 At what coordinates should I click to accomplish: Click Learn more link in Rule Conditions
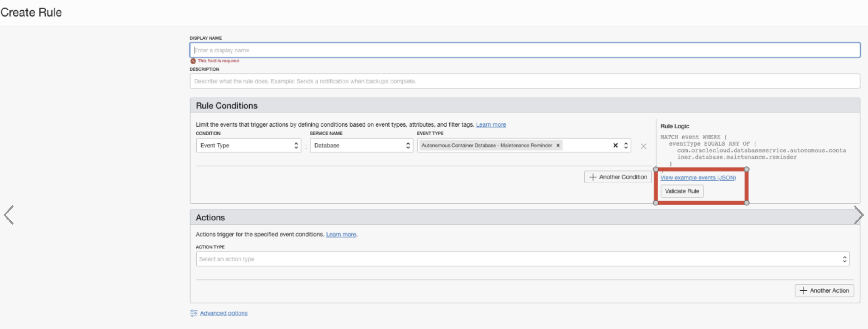point(491,124)
